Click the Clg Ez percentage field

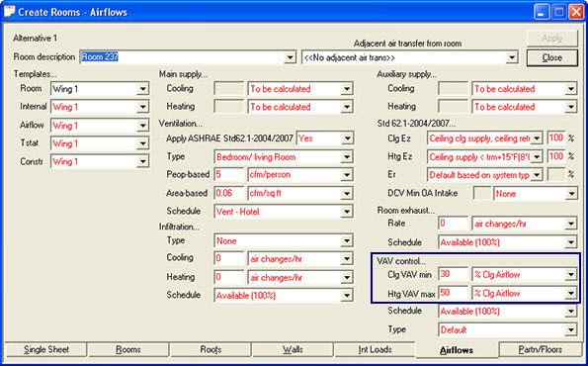(x=556, y=138)
